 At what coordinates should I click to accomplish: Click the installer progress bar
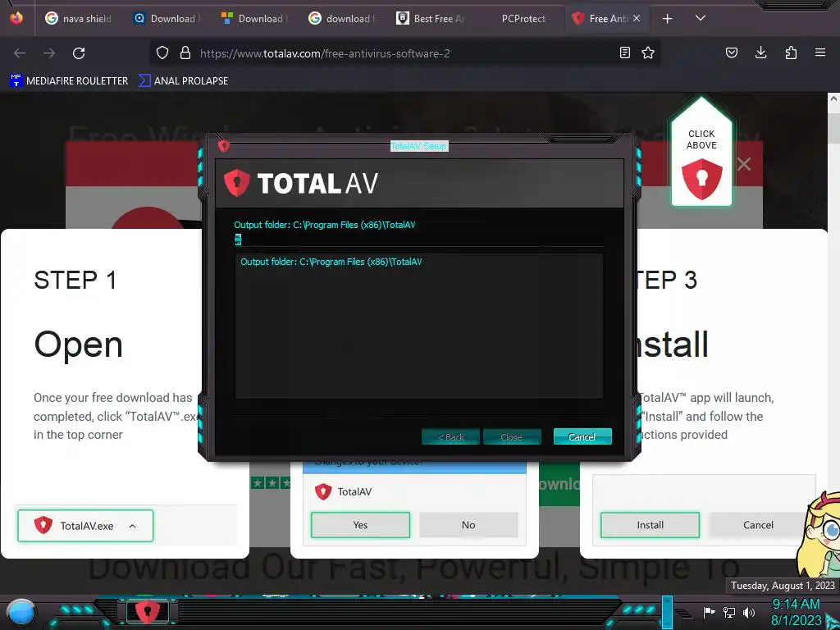(x=419, y=240)
